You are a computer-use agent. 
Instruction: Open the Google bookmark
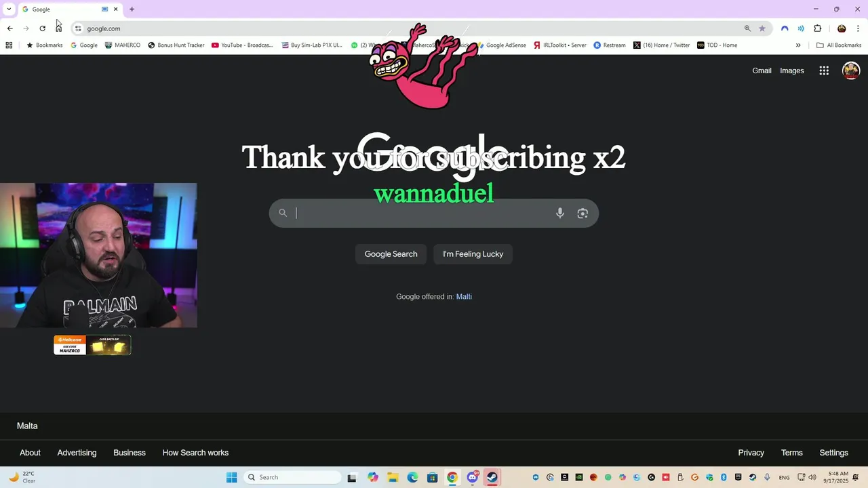tap(84, 45)
